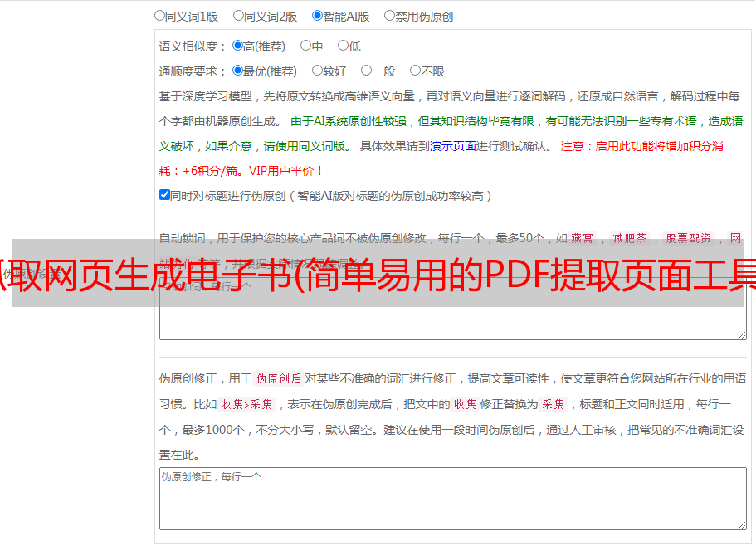Set 通顺度要求 to 较好
The image size is (756, 546).
coord(317,71)
